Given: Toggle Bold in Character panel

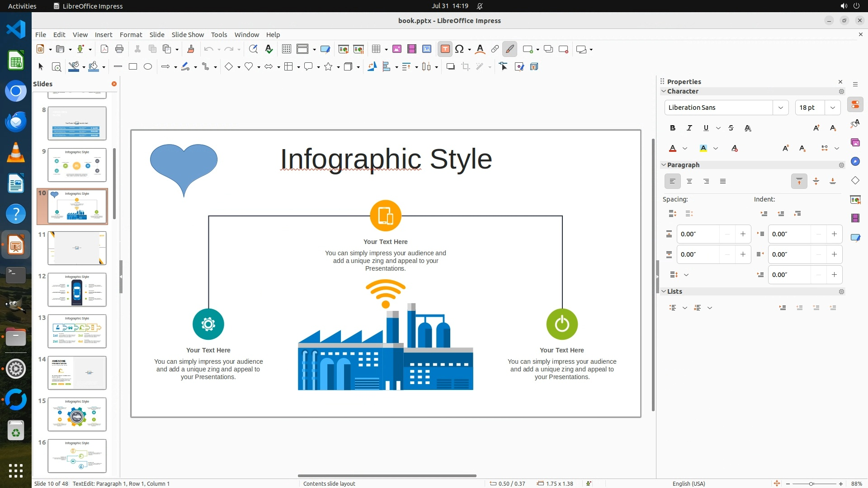Looking at the screenshot, I should click(x=672, y=128).
